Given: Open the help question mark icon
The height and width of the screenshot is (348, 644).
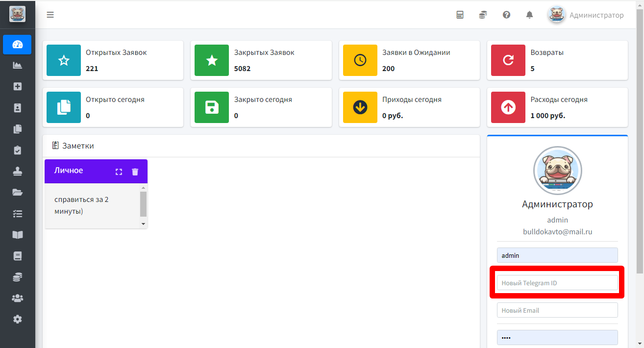Looking at the screenshot, I should click(x=506, y=15).
